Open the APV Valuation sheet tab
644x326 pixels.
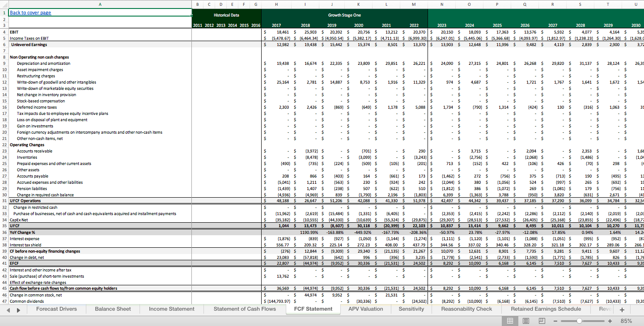click(366, 309)
